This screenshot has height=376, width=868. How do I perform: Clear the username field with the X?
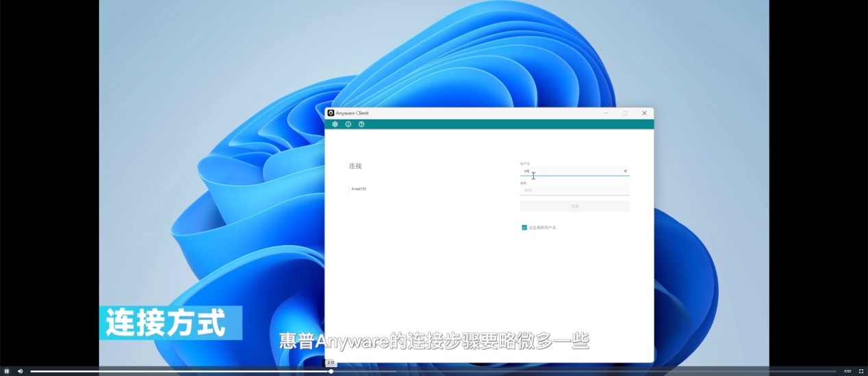click(x=625, y=171)
